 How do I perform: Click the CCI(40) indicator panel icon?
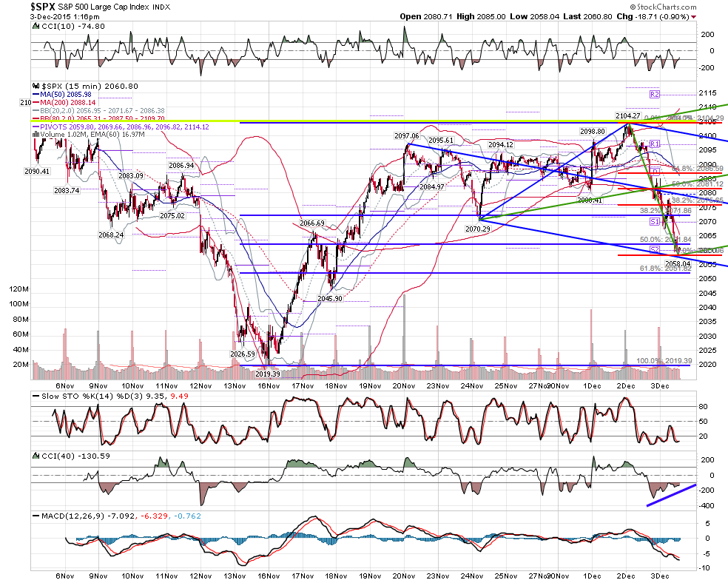pos(36,456)
